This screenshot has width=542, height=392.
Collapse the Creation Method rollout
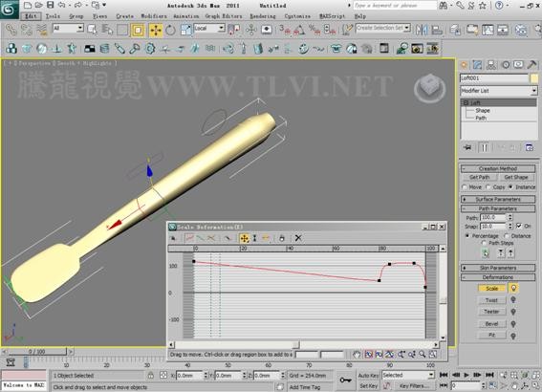pyautogui.click(x=498, y=168)
